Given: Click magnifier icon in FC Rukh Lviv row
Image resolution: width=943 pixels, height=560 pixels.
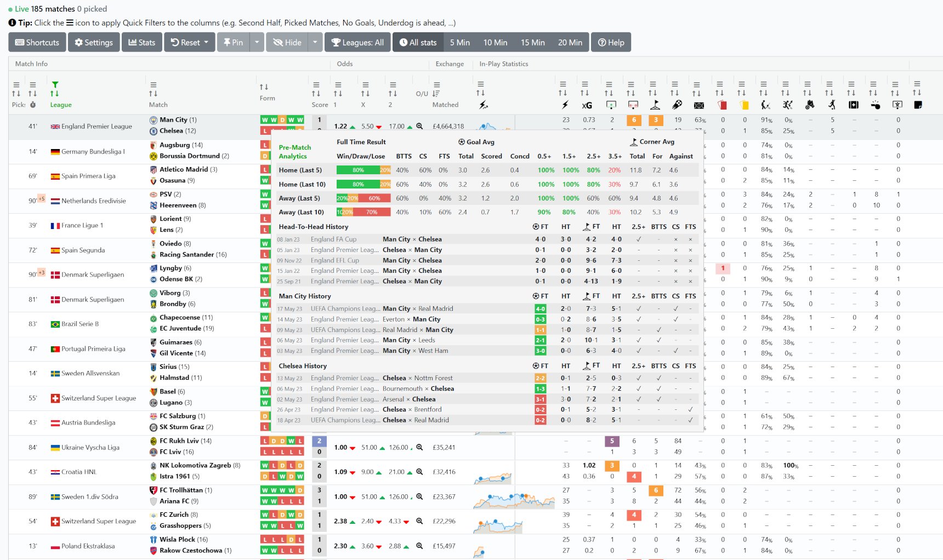Looking at the screenshot, I should click(x=419, y=447).
